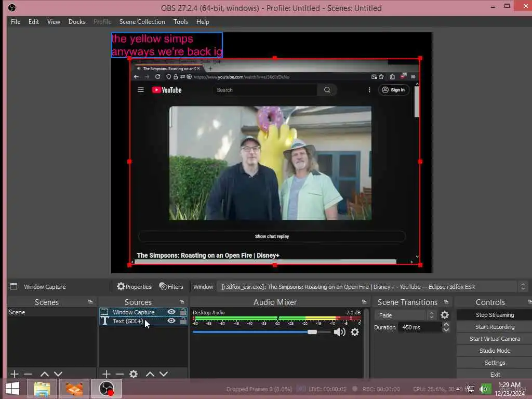Open Fade transition dropdown
The image size is (532, 399).
pos(405,315)
